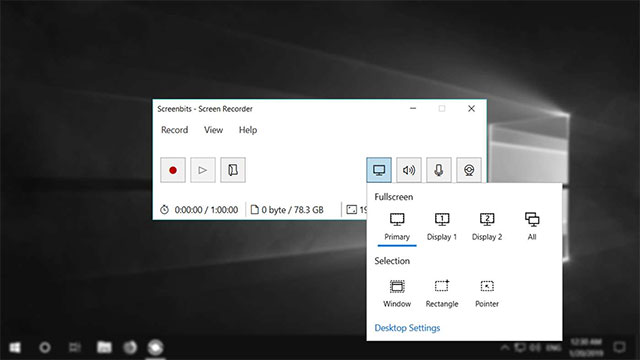The width and height of the screenshot is (640, 360).
Task: Click the play recording button
Action: click(202, 170)
